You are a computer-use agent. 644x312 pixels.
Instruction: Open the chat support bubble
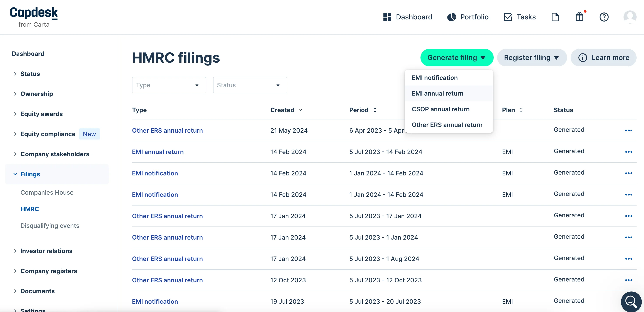631,302
